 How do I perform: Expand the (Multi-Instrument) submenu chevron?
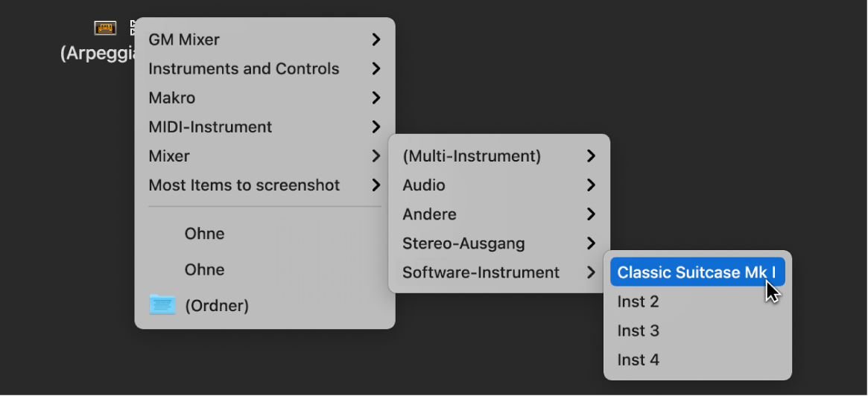click(x=591, y=156)
